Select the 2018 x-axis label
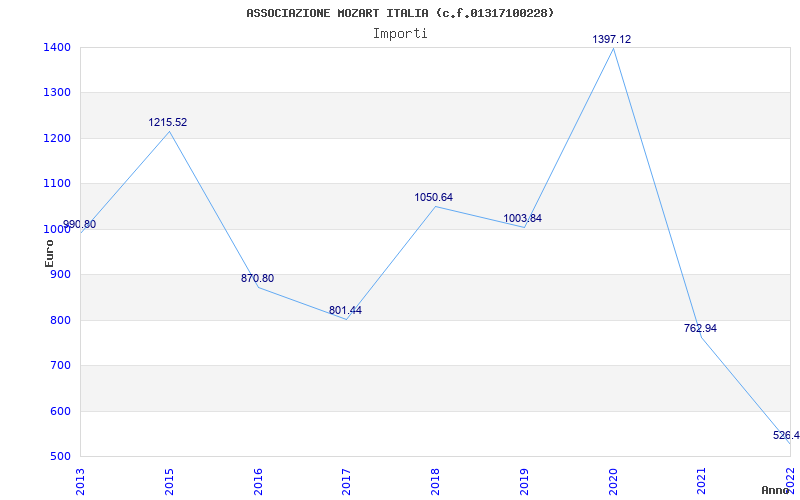Screen dimensions: 800x500 [436, 482]
